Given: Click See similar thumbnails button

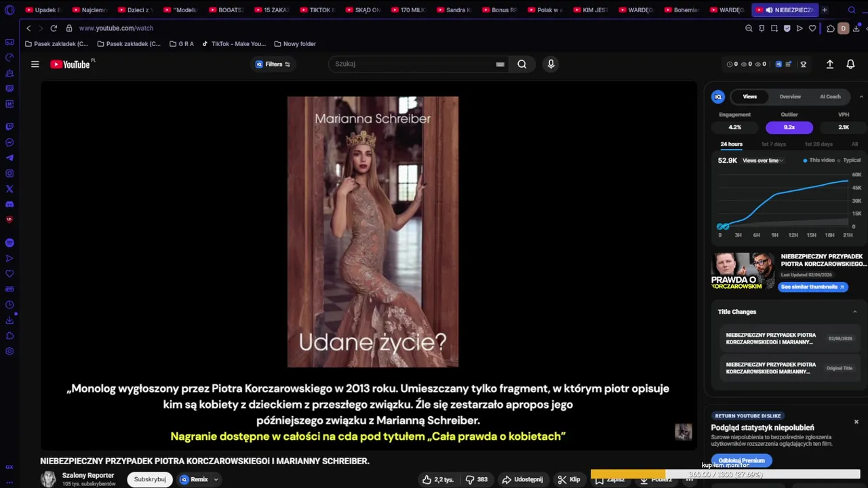Looking at the screenshot, I should click(x=812, y=287).
